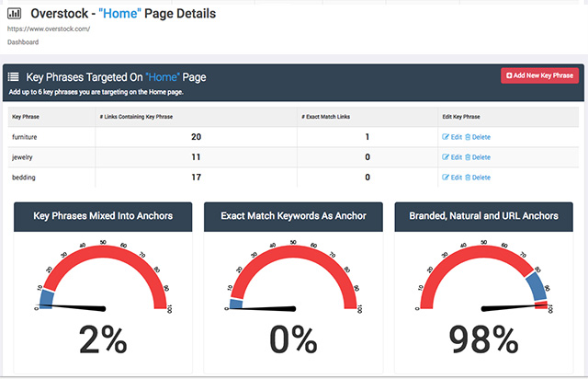The width and height of the screenshot is (588, 379).
Task: Click "Add up to 6 key phrases" subtitle
Action: (96, 92)
